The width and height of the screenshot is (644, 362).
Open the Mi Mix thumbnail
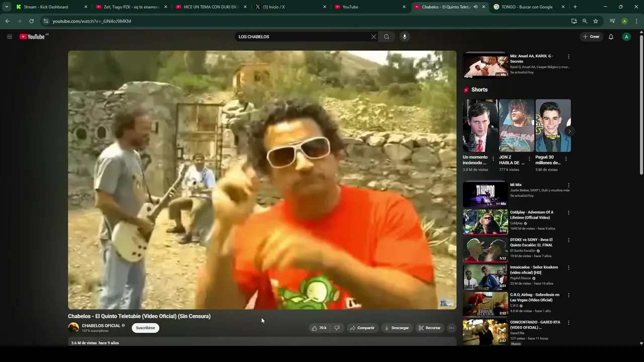coord(486,194)
